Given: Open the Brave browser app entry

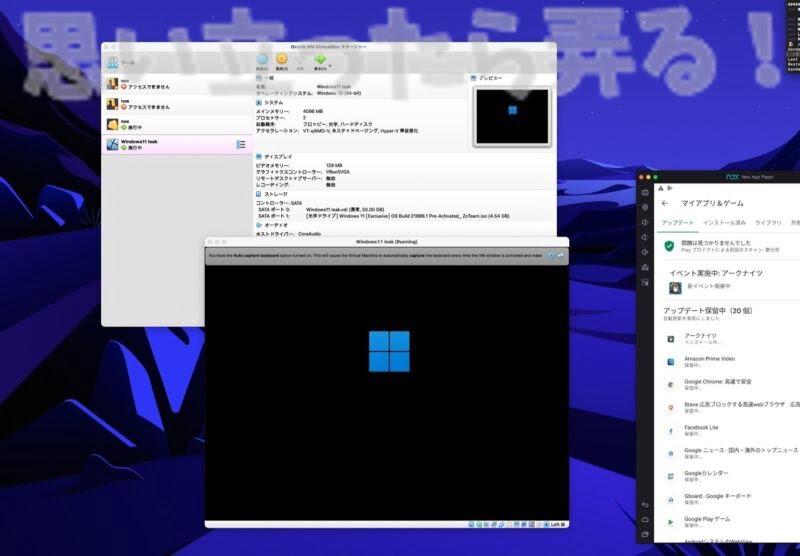Looking at the screenshot, I should (x=727, y=408).
